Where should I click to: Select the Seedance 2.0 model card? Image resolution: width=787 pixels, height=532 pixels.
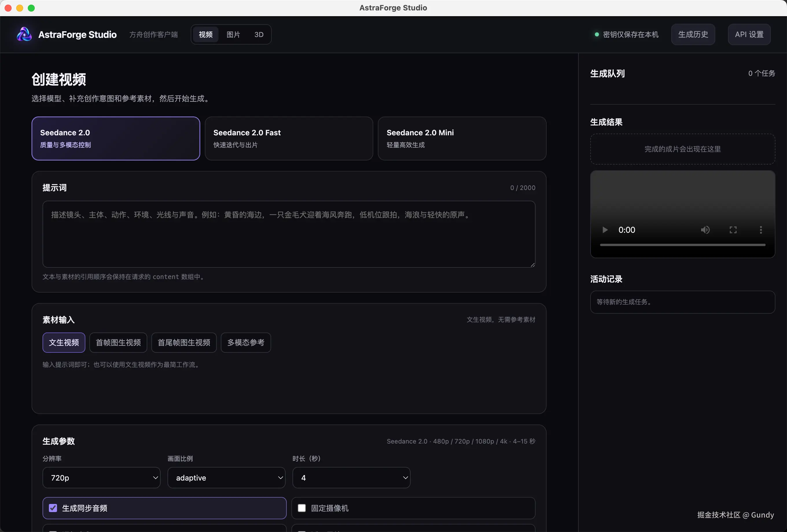click(116, 138)
